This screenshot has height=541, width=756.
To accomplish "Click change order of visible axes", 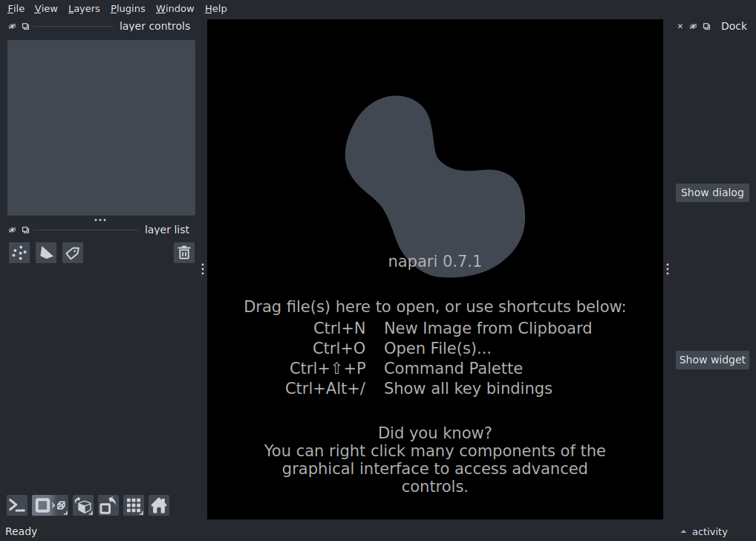I will (83, 506).
